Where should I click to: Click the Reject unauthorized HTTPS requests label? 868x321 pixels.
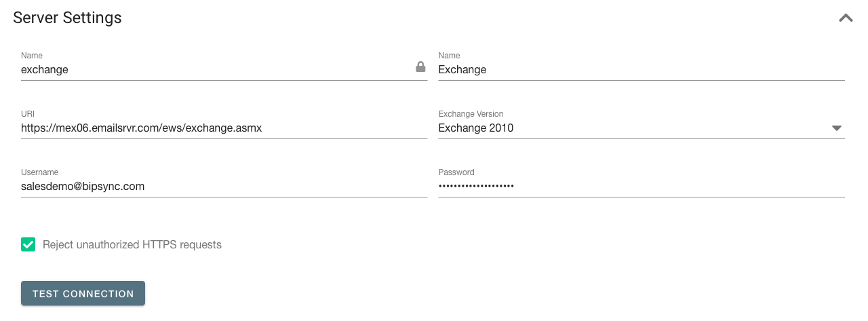[x=132, y=244]
